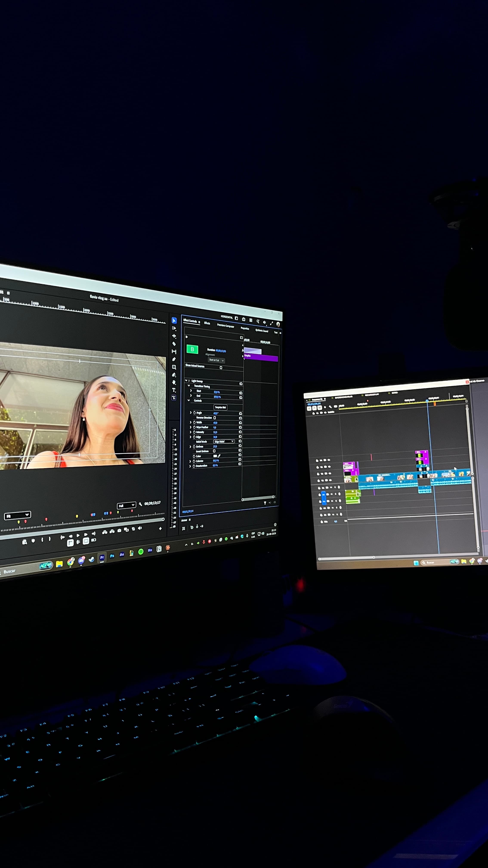Click the Export share icon in header
Image resolution: width=488 pixels, height=868 pixels.
click(244, 319)
